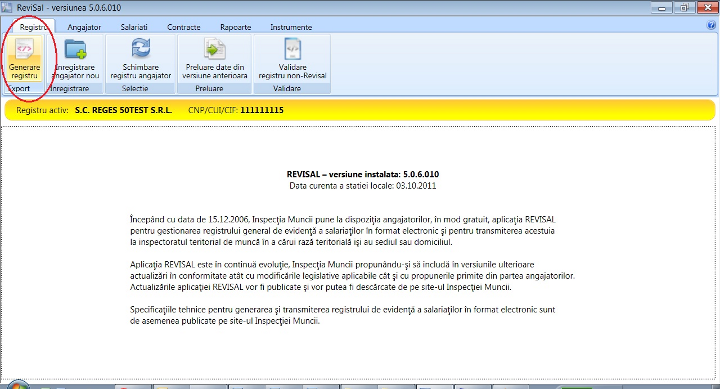The width and height of the screenshot is (720, 389).
Task: Restore down the ReviSal window
Action: (684, 8)
